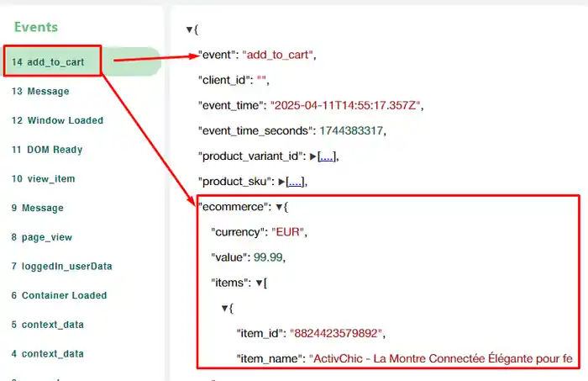Collapse the first item object under items
588x381 pixels.
click(224, 308)
